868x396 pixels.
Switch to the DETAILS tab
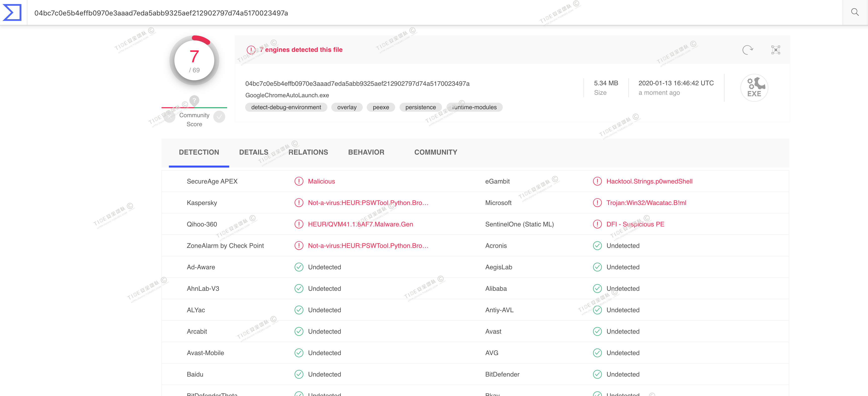253,152
